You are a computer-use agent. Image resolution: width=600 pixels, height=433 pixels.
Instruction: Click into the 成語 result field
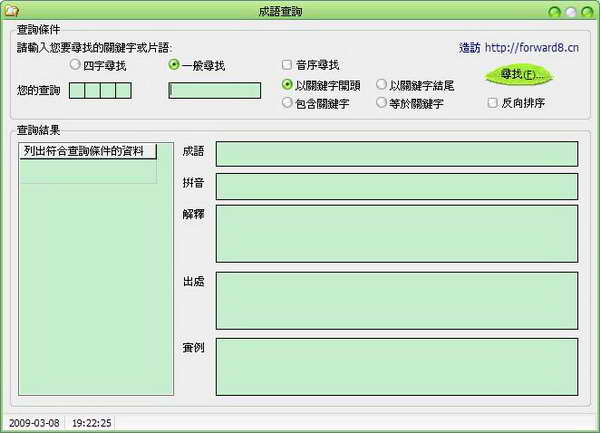pos(397,154)
